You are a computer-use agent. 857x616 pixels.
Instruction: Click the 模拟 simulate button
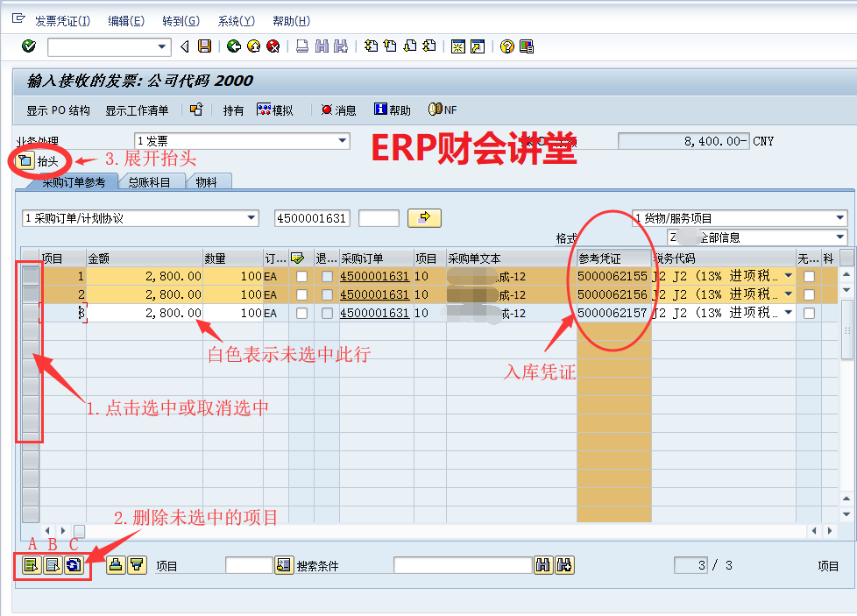click(x=274, y=110)
